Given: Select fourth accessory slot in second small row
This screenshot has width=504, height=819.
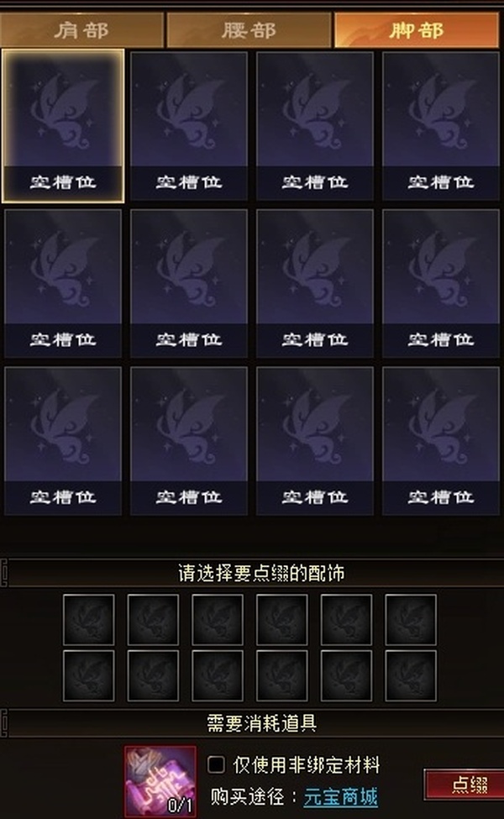Looking at the screenshot, I should point(282,675).
